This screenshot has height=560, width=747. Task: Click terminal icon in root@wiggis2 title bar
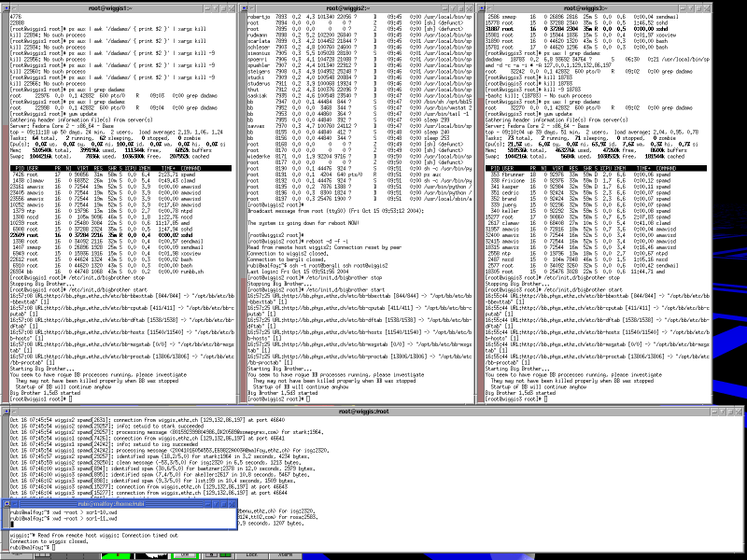point(244,8)
